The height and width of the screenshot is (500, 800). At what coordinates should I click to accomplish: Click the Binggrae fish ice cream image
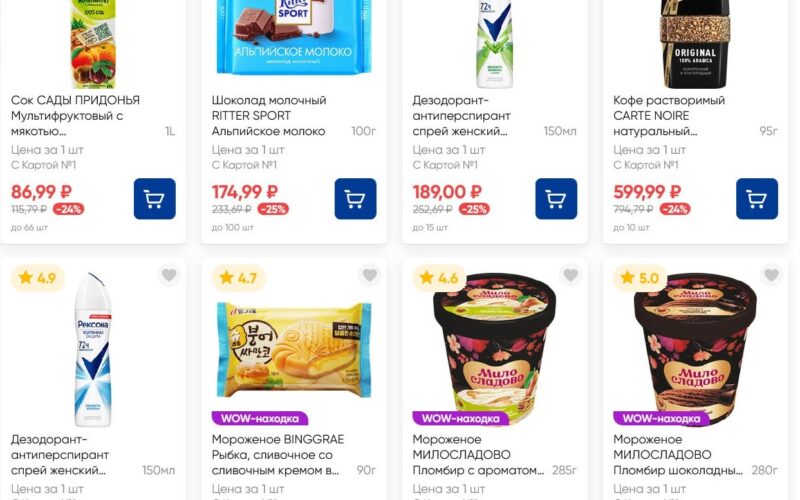pos(294,350)
